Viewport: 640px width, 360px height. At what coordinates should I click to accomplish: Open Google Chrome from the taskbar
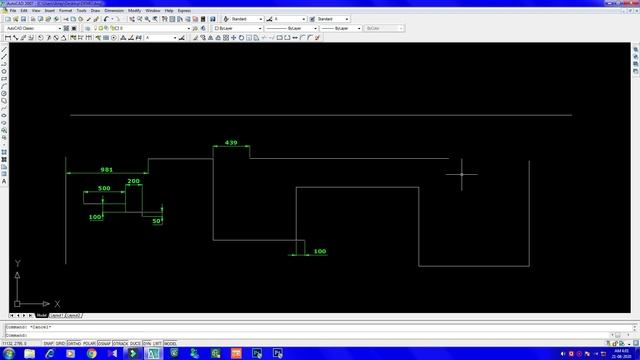pyautogui.click(x=91, y=353)
